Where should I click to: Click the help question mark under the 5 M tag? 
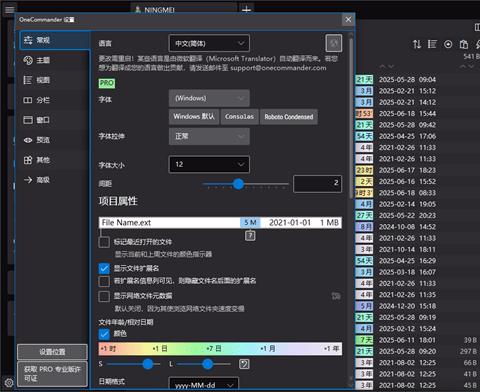(x=250, y=236)
